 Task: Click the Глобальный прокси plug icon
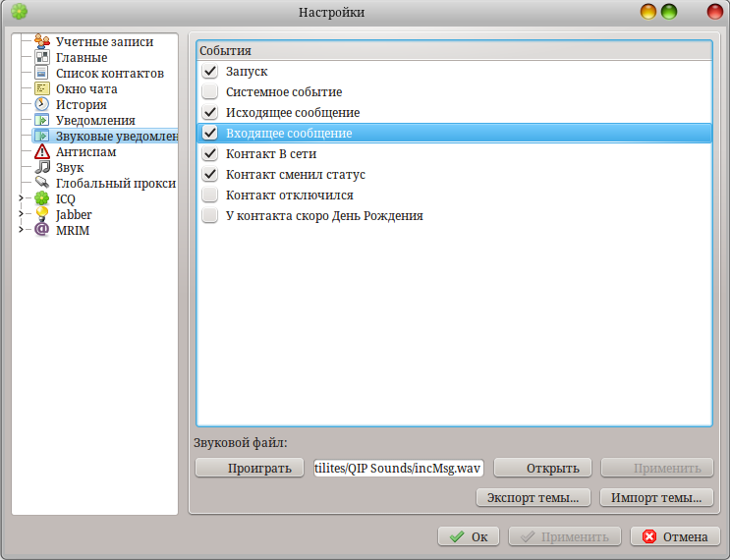[42, 183]
